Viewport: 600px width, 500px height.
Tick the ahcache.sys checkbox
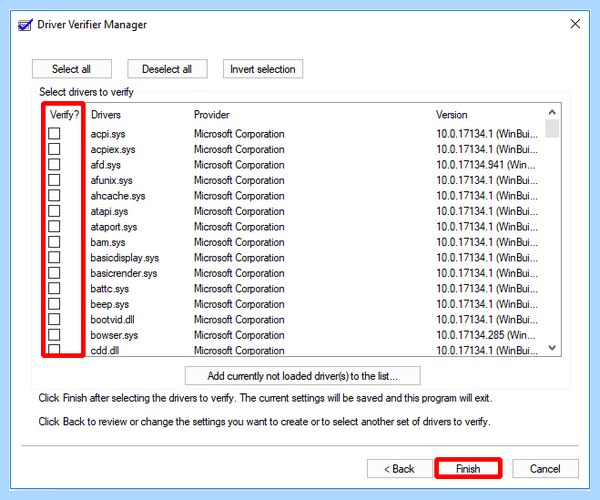click(x=54, y=195)
